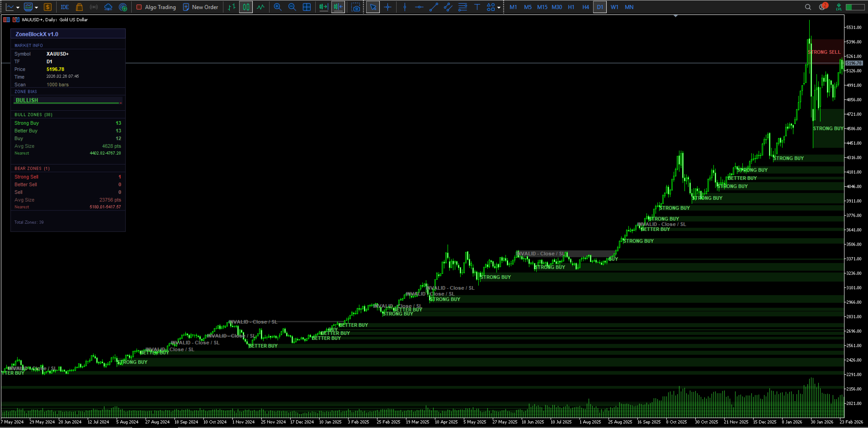Screen dimensions: 868x428
Task: Click the Better Buy count row
Action: 68,131
